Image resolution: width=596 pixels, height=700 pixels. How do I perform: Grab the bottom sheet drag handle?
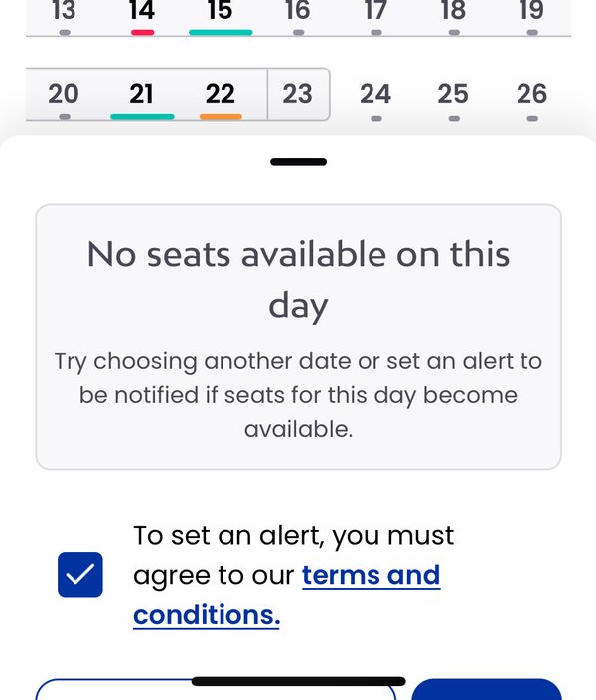point(298,162)
